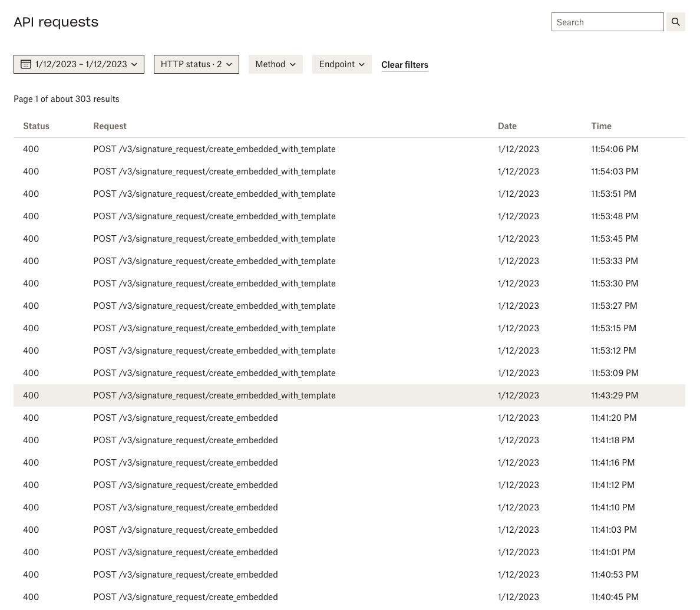This screenshot has width=700, height=610.
Task: Open the create_embedded request at 11:41:20 PM
Action: pyautogui.click(x=185, y=418)
